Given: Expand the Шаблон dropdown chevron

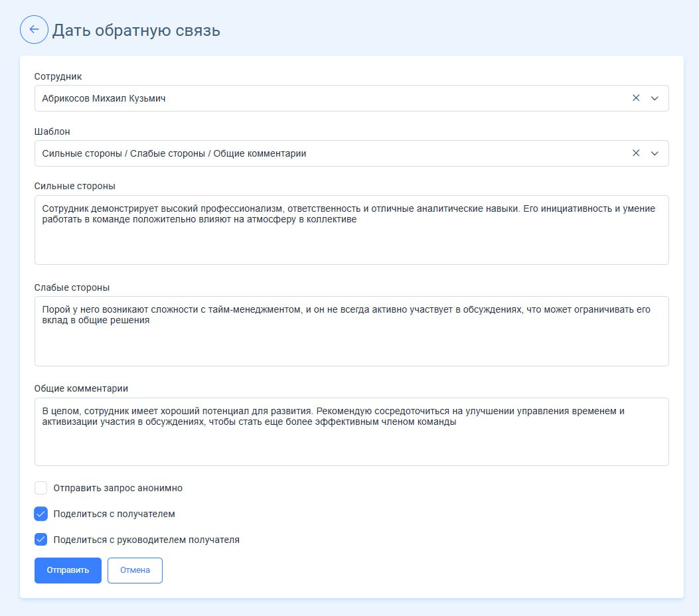Looking at the screenshot, I should tap(655, 154).
